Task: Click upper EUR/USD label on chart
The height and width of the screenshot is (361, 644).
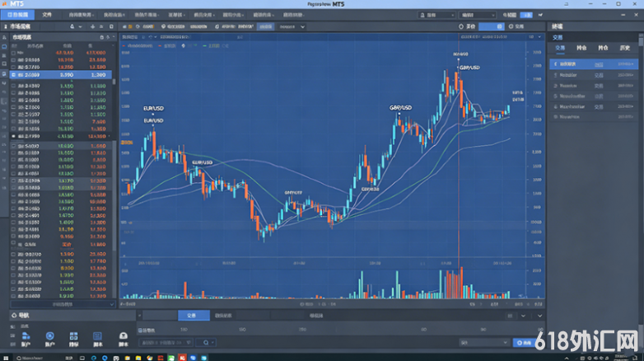Action: click(154, 108)
